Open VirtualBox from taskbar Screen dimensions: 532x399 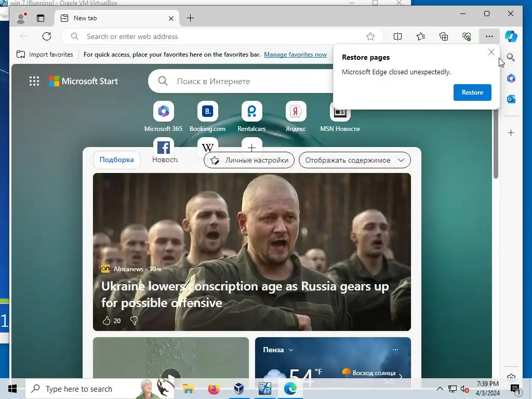[239, 389]
